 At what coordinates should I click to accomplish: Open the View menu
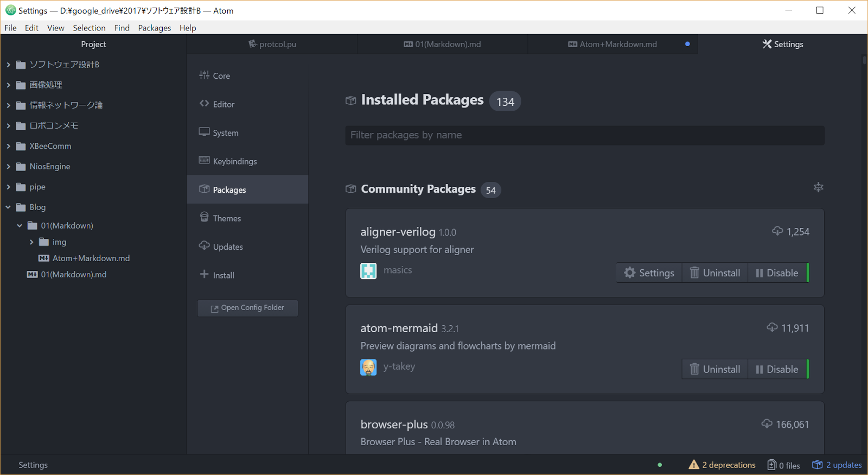(55, 28)
